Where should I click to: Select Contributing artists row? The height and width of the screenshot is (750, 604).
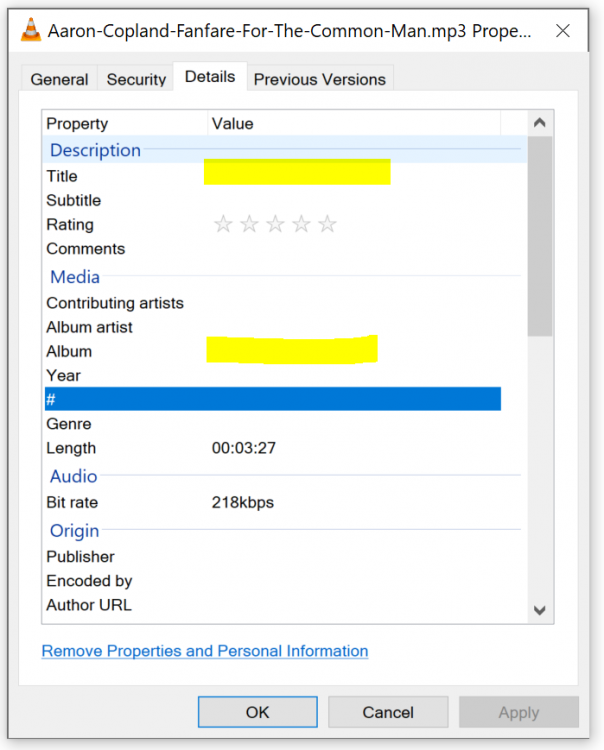(273, 303)
